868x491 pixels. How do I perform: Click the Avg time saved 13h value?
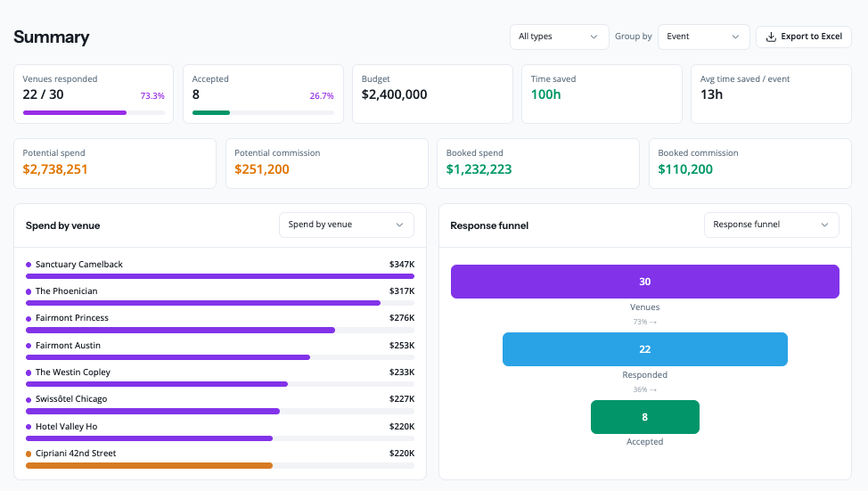pos(711,94)
